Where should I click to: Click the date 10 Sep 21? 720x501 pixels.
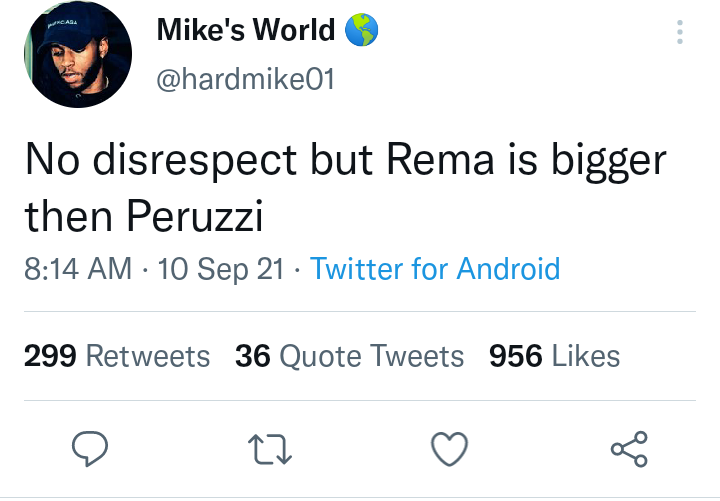tap(221, 268)
